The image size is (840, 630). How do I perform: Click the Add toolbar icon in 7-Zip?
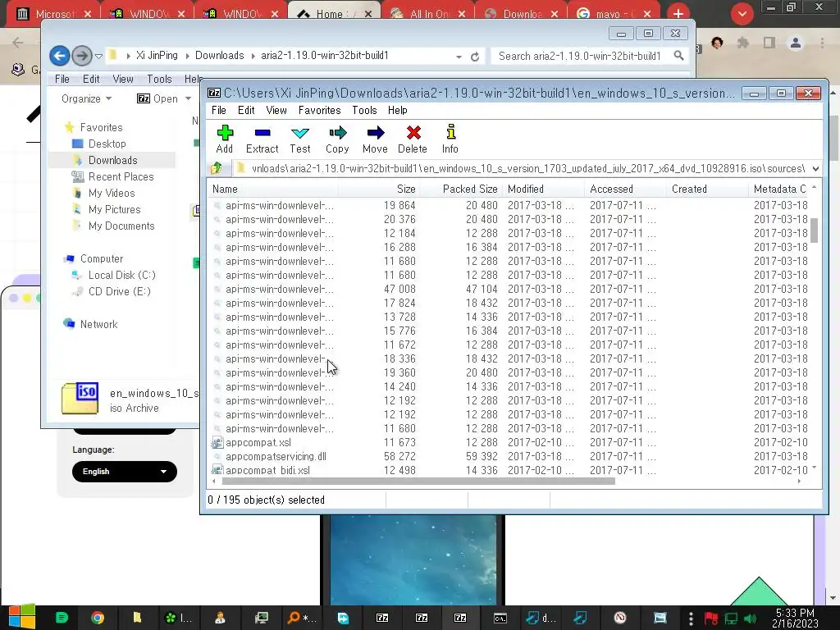225,139
